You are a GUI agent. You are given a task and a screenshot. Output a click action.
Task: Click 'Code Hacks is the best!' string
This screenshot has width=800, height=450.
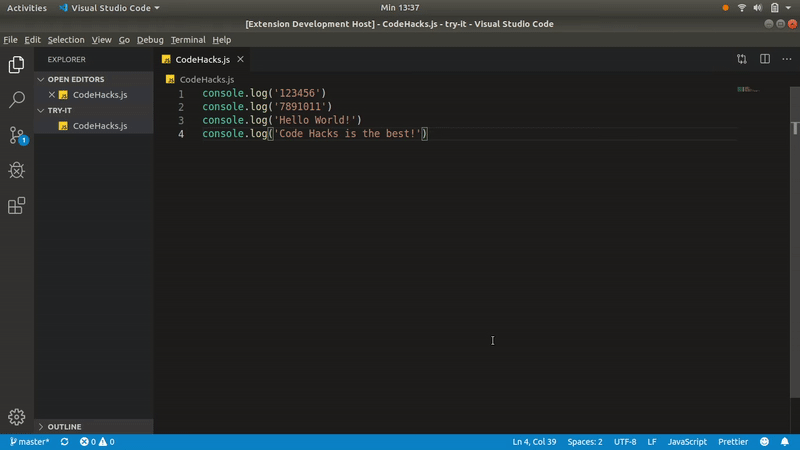[x=347, y=134]
